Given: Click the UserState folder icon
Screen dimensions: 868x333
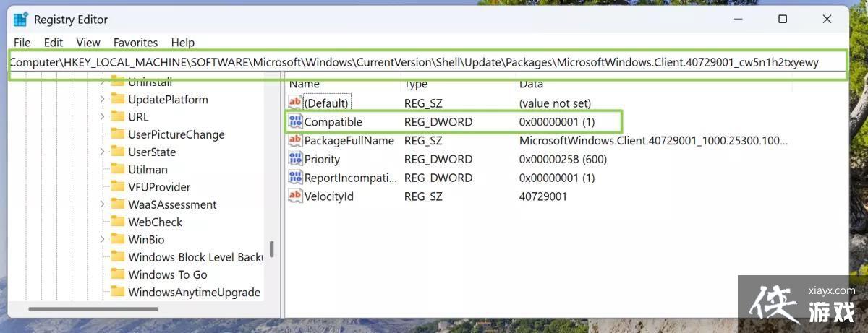Looking at the screenshot, I should click(118, 152).
